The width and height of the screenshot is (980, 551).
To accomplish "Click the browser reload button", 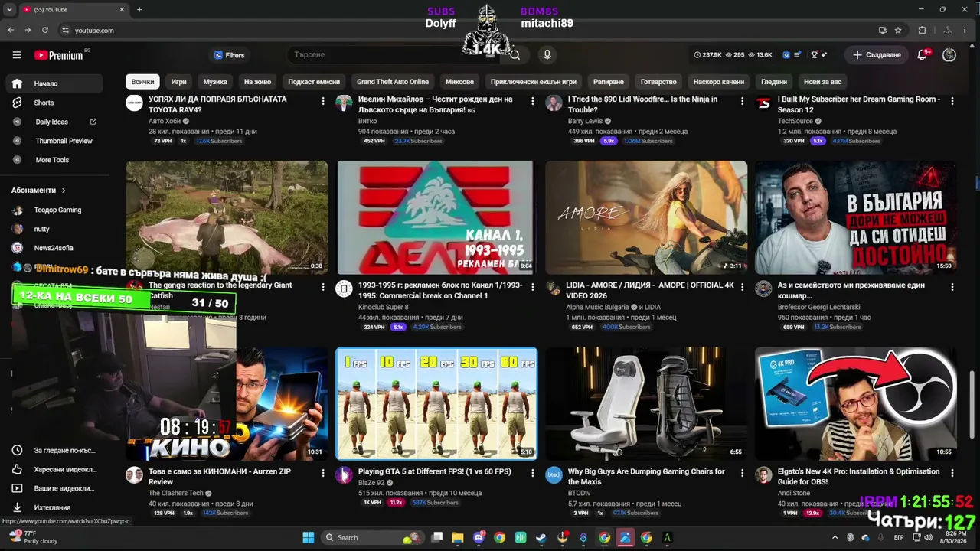I will (45, 30).
